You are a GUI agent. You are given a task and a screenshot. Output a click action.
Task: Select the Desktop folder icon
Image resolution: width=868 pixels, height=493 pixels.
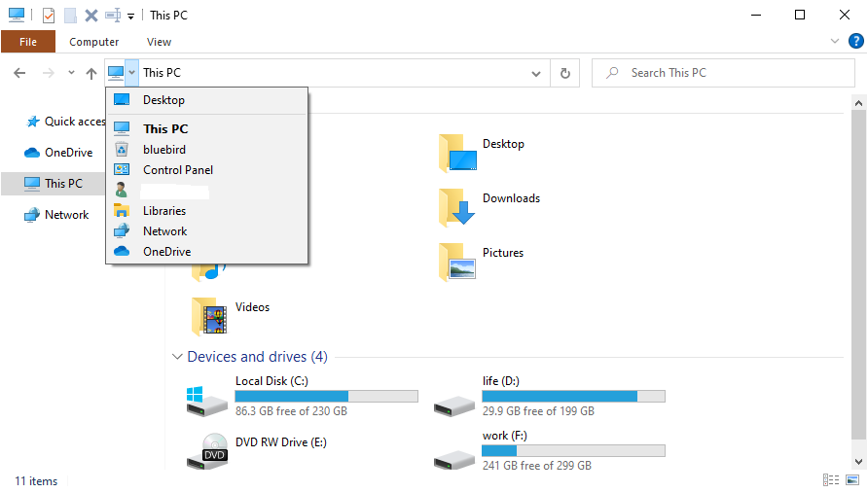(x=457, y=153)
